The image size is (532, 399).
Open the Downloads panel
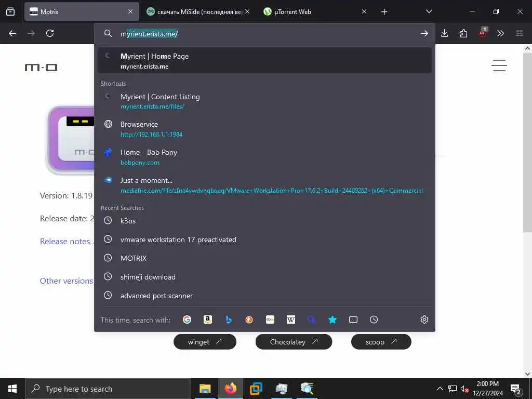[445, 33]
